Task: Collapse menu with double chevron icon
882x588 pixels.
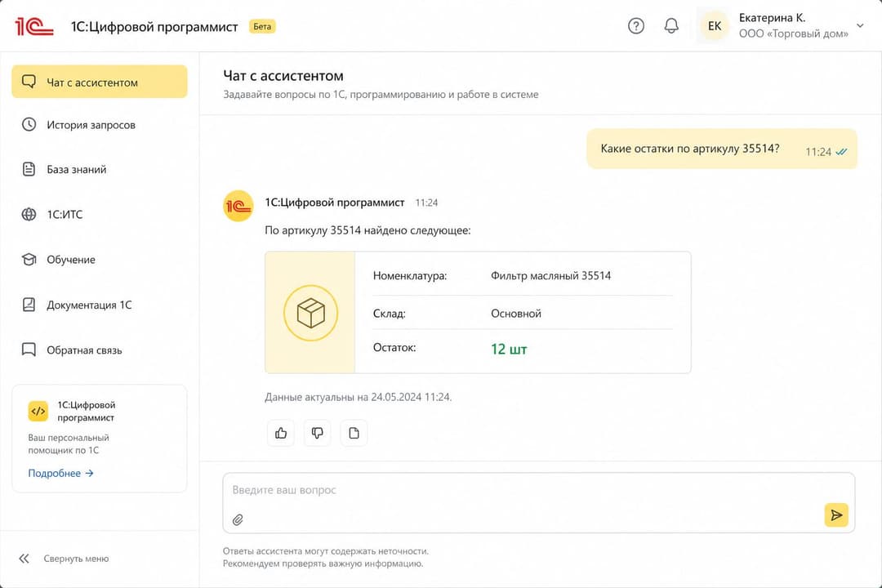Action: click(x=24, y=558)
